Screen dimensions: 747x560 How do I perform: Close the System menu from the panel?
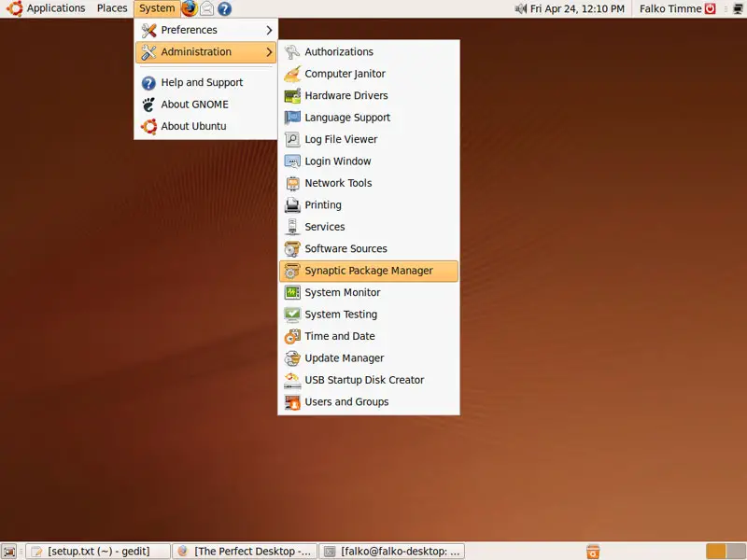[157, 8]
